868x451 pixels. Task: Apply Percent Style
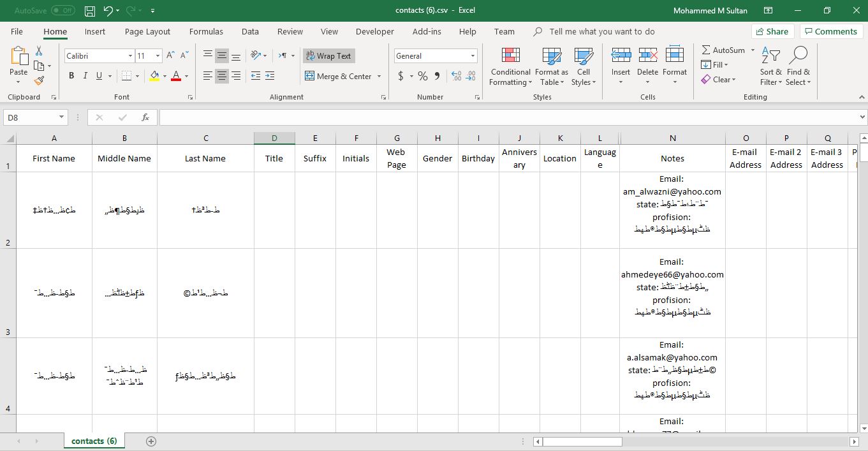tap(423, 76)
